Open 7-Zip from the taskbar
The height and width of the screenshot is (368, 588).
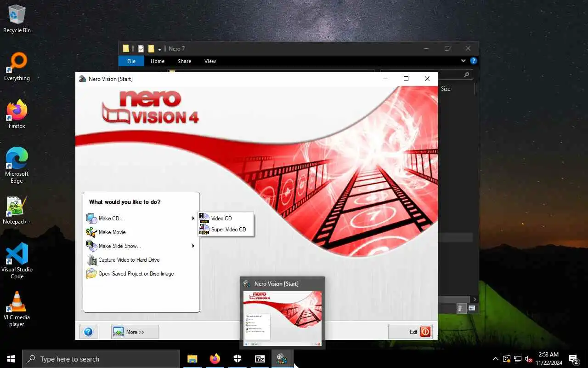click(x=260, y=359)
